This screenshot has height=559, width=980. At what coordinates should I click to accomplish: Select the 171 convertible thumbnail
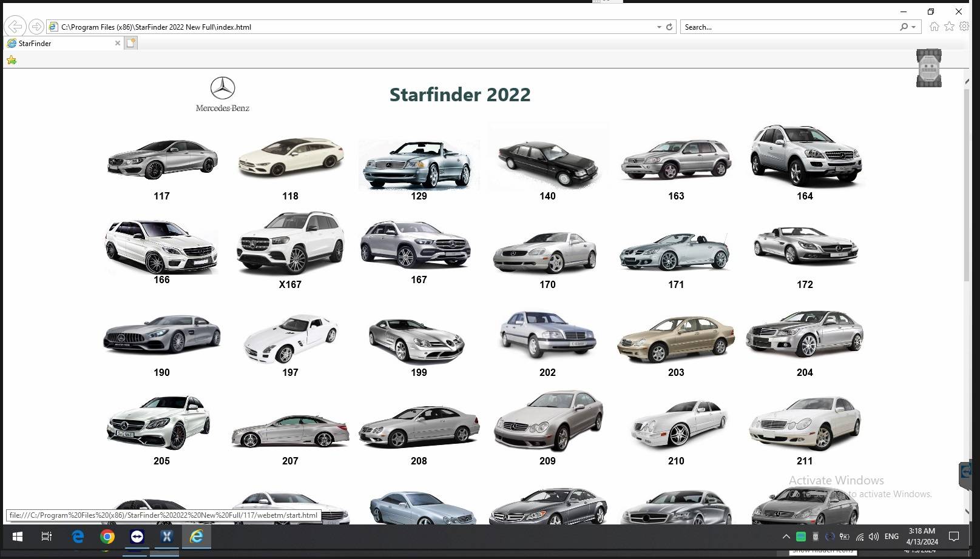tap(674, 252)
